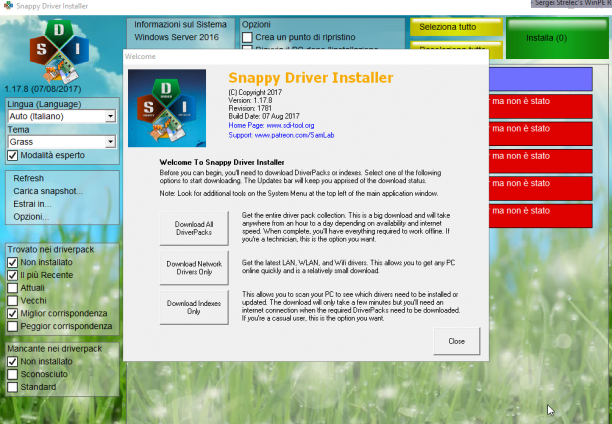Click Seleziona tutto yellow button

(456, 27)
